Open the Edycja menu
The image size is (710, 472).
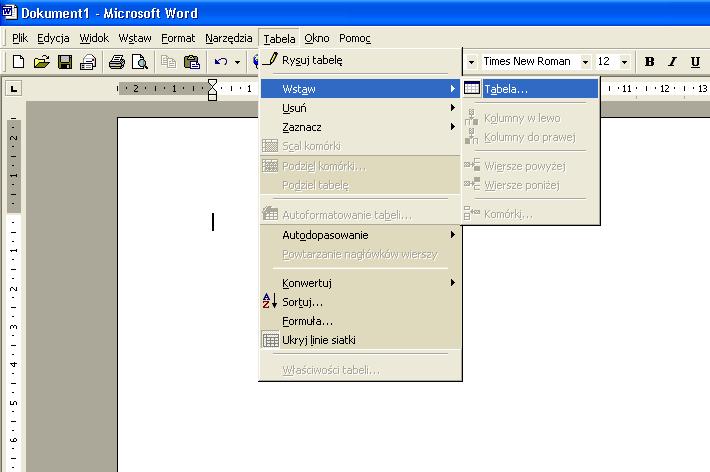53,38
